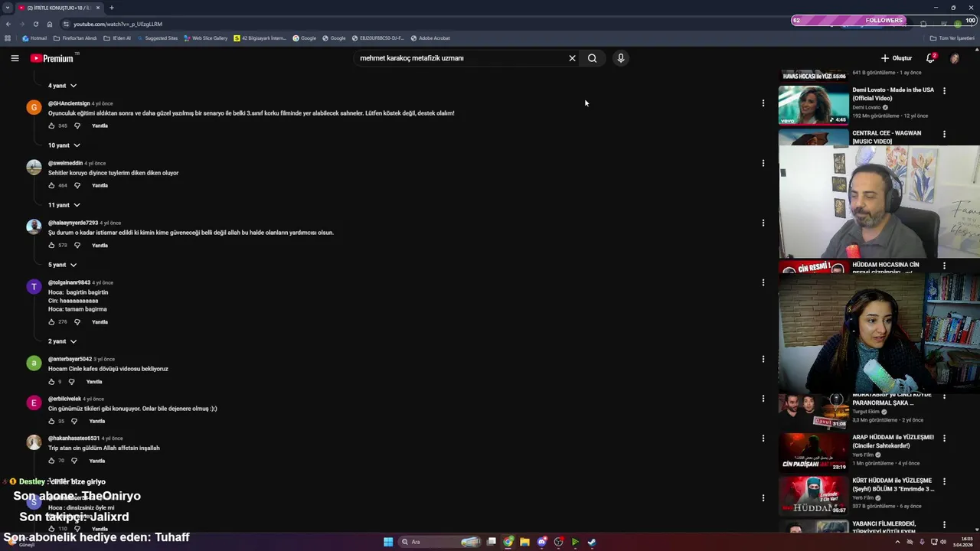The image size is (980, 551).
Task: Open Hotmail bookmark
Action: [x=34, y=38]
